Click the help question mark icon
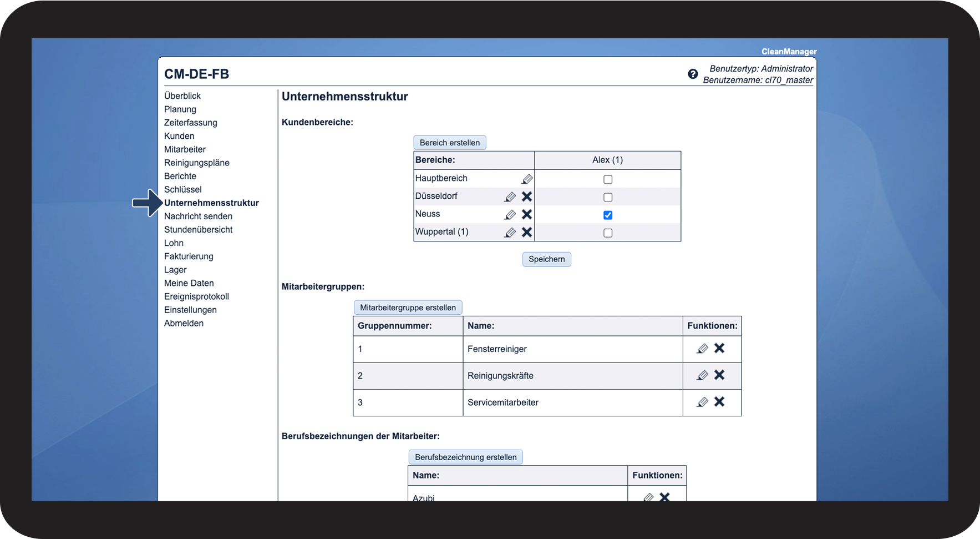Screen dimensions: 980x539 693,74
